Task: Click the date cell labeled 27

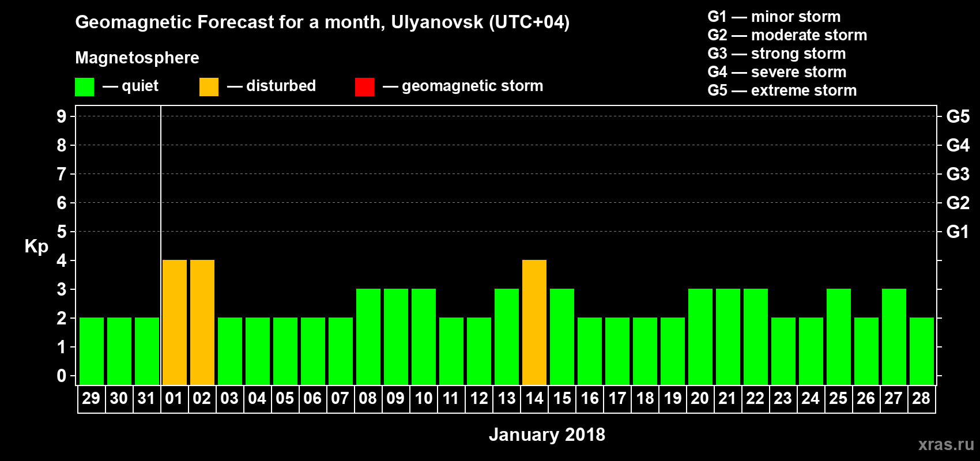Action: point(894,399)
